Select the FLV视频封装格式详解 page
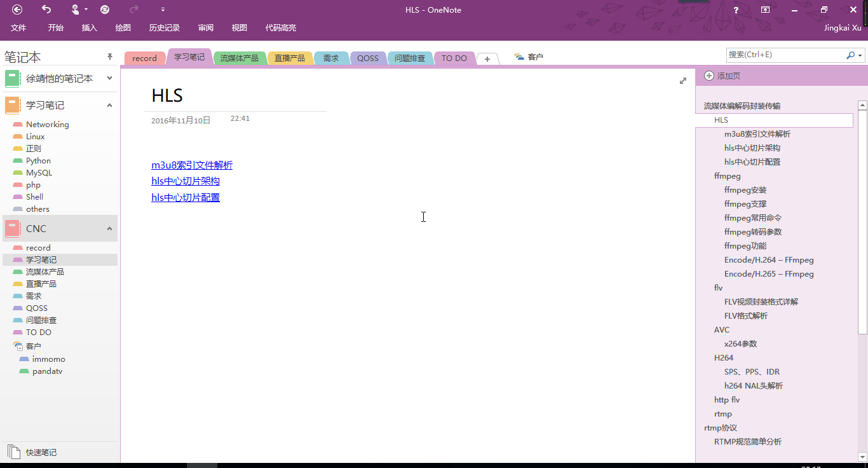 click(761, 302)
